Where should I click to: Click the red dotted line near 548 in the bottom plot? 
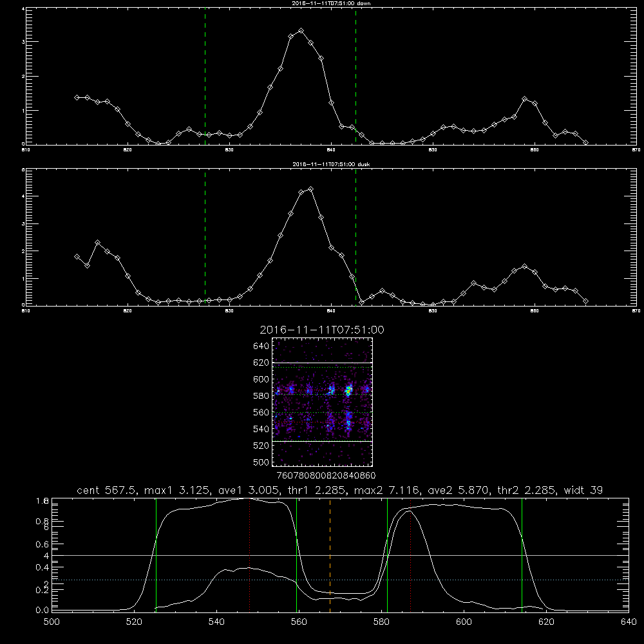pos(250,555)
